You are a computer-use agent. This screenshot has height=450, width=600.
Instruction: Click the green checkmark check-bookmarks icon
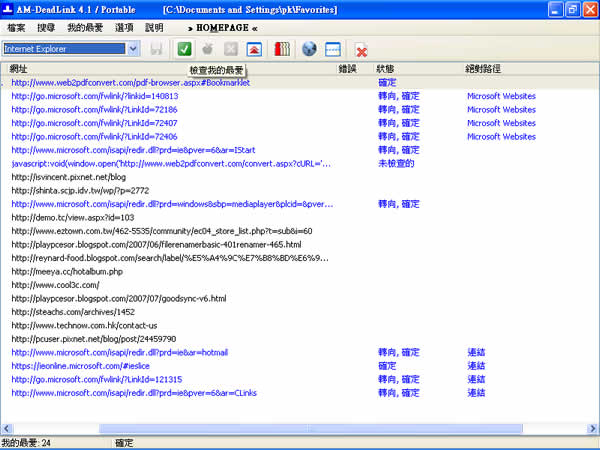click(184, 49)
